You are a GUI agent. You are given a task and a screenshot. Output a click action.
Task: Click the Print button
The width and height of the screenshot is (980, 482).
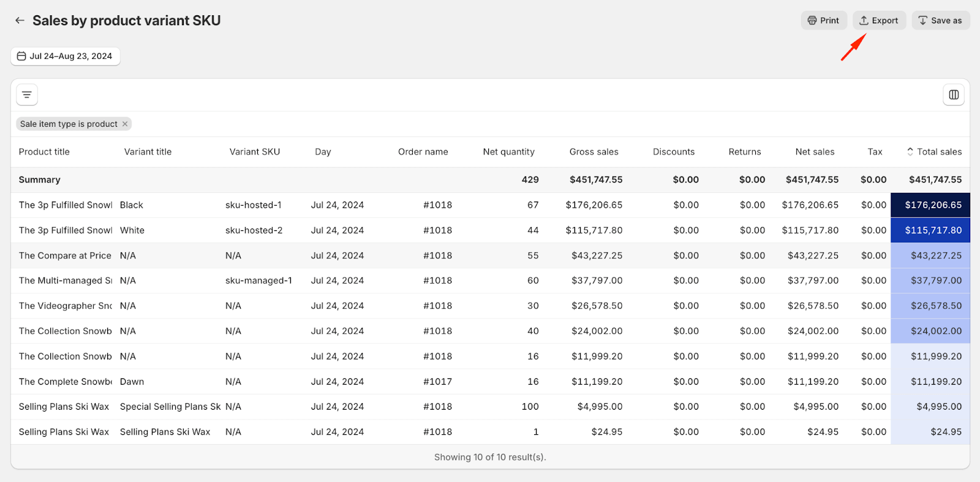(x=823, y=20)
